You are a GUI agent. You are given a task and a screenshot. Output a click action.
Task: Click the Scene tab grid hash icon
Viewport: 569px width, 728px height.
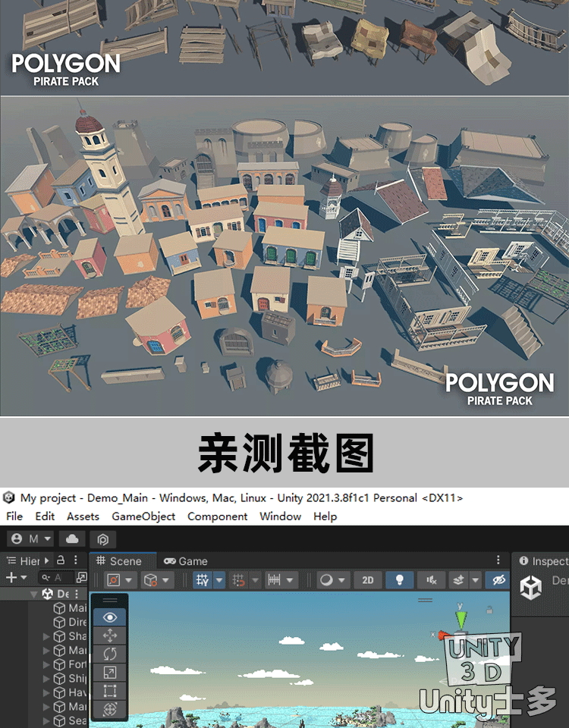[100, 560]
